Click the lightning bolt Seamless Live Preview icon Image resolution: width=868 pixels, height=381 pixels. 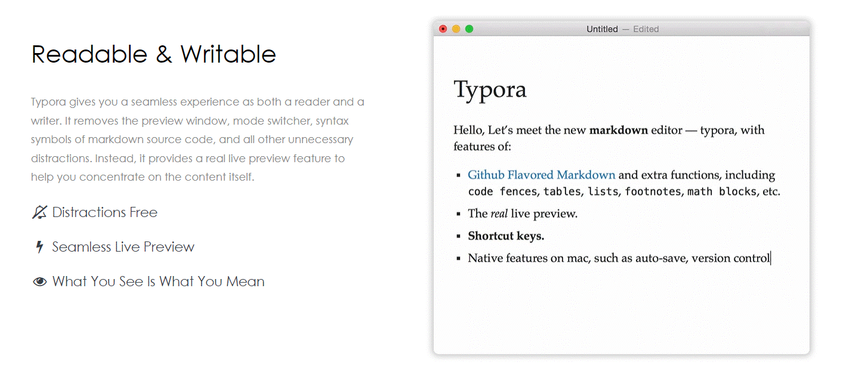coord(39,247)
